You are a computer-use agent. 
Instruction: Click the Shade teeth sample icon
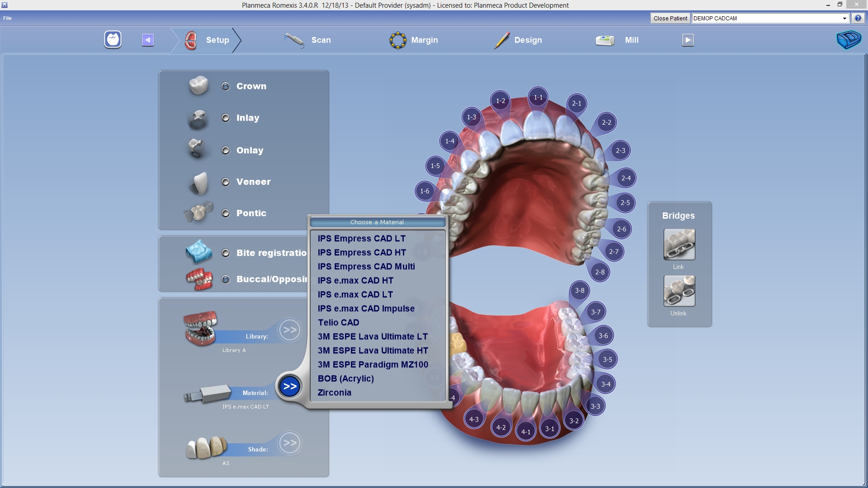(x=207, y=447)
